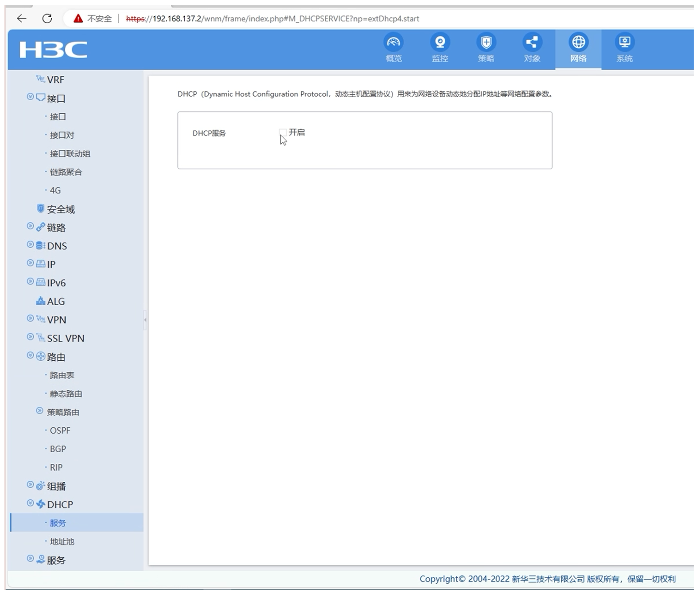The width and height of the screenshot is (700, 592).
Task: Click the sidebar collapse handle
Action: pos(145,320)
